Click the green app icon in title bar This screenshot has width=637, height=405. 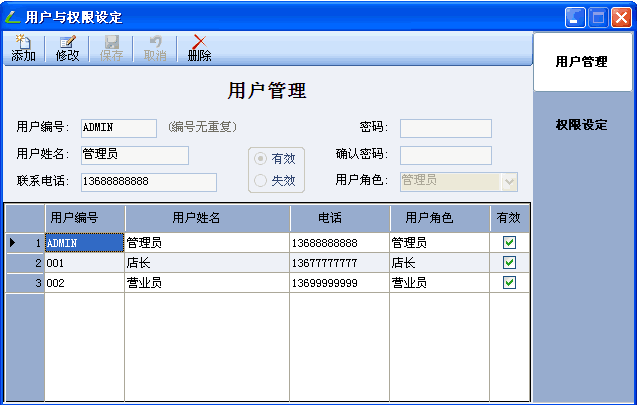(12, 17)
